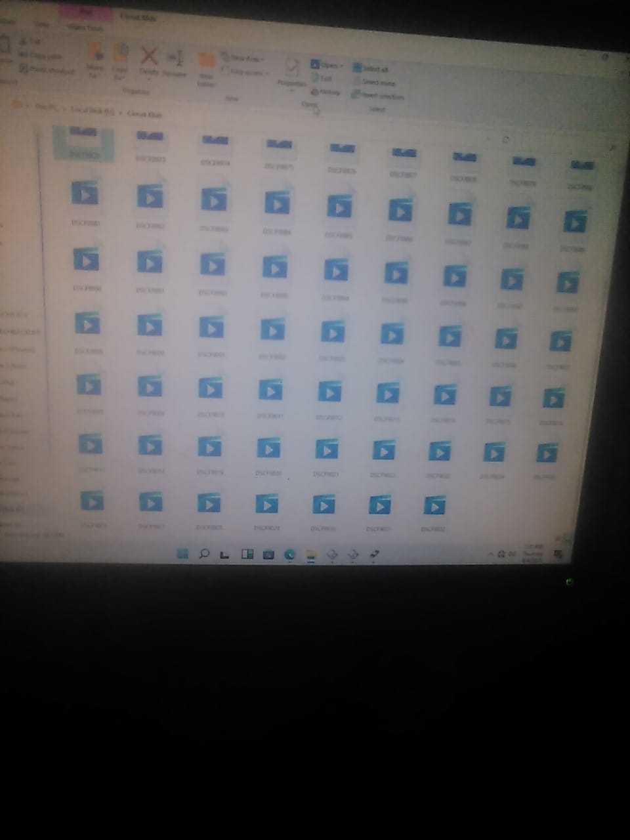Open the Windows Start menu
The height and width of the screenshot is (840, 630).
click(x=182, y=554)
